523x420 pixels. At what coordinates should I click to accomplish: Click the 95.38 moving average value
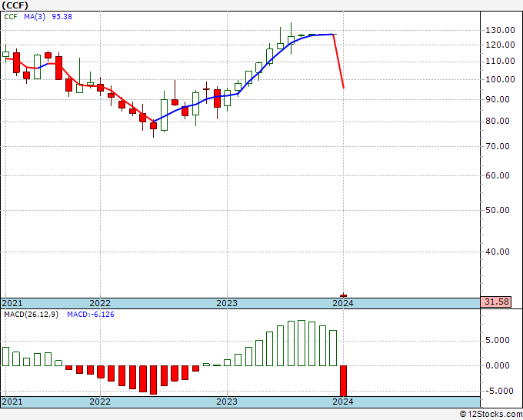[62, 17]
